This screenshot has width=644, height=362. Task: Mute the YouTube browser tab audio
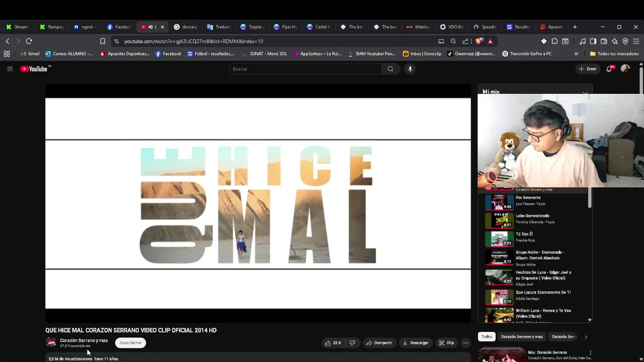150,27
